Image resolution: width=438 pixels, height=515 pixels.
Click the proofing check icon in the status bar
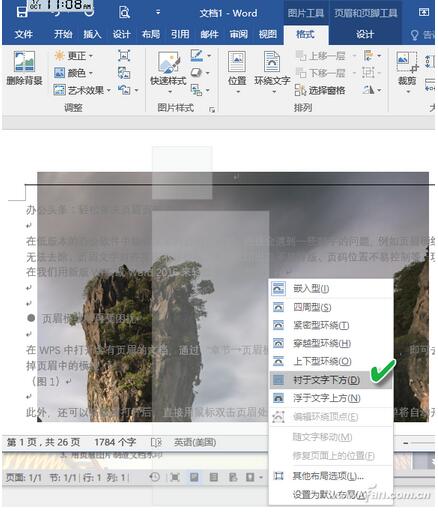tap(156, 442)
